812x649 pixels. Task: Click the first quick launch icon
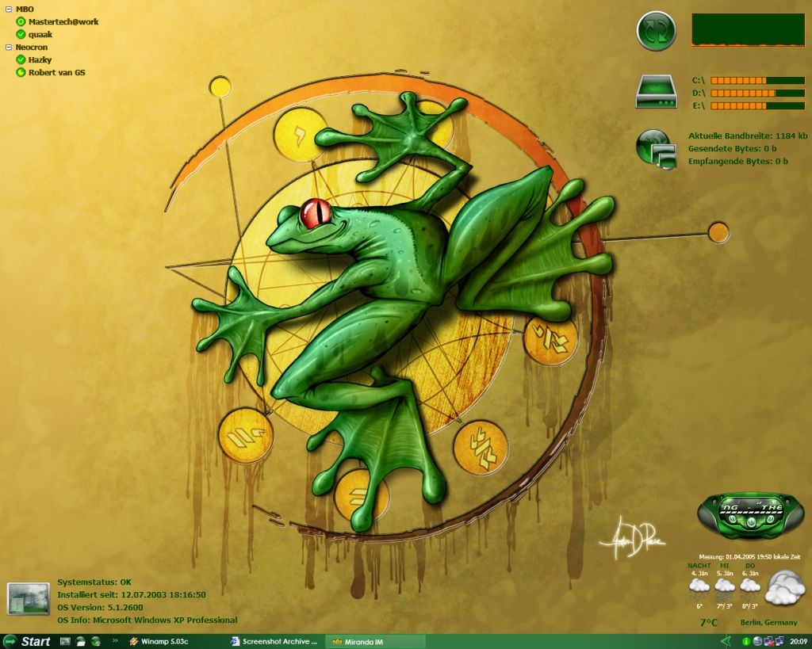[65, 642]
